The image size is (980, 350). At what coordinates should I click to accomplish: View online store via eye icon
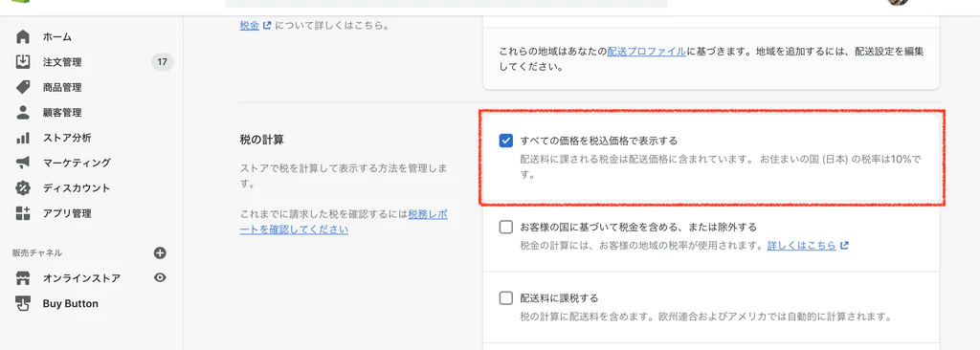click(160, 278)
